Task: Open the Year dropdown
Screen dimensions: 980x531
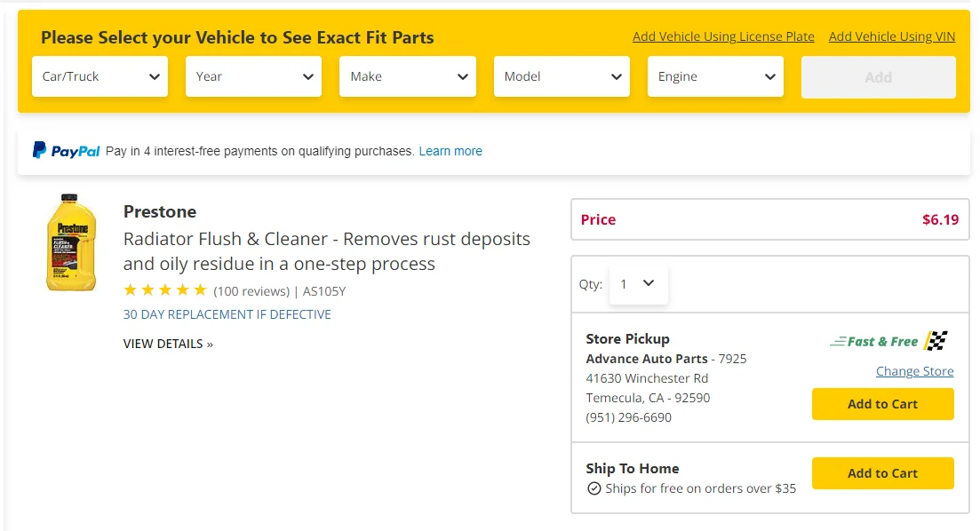Action: (254, 76)
